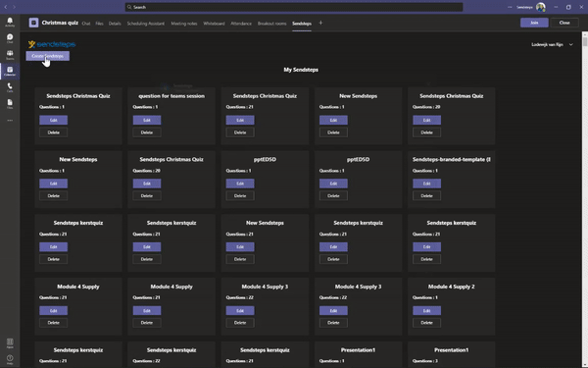This screenshot has width=588, height=368.
Task: Open Help at the sidebar bottom
Action: 10,359
